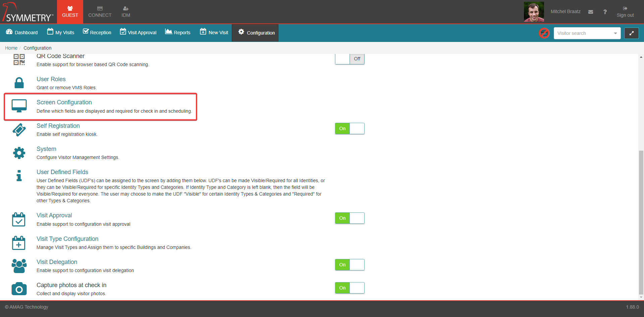This screenshot has height=317, width=644.
Task: Click the User Defined Fields info icon
Action: pos(19,175)
